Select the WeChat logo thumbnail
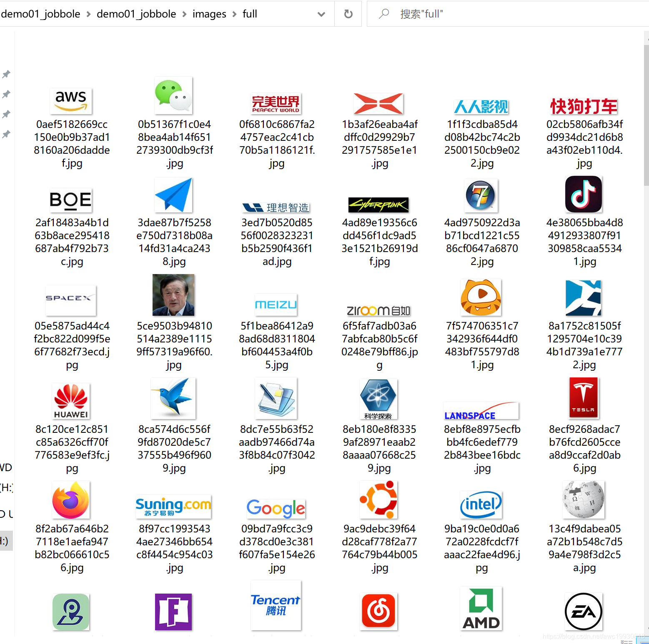This screenshot has width=649, height=644. pos(173,95)
